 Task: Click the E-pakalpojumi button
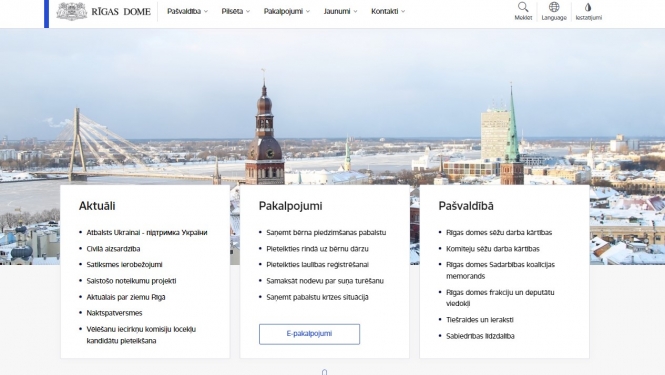click(309, 334)
